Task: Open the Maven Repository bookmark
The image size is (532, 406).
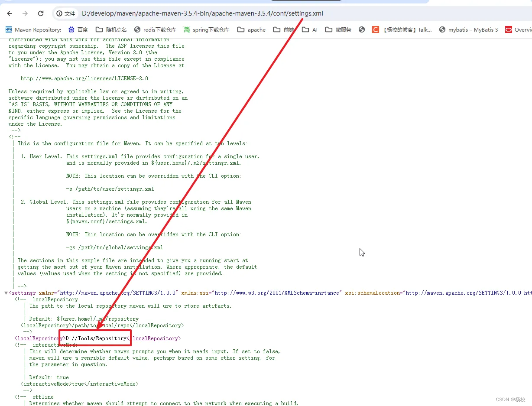Action: tap(33, 29)
